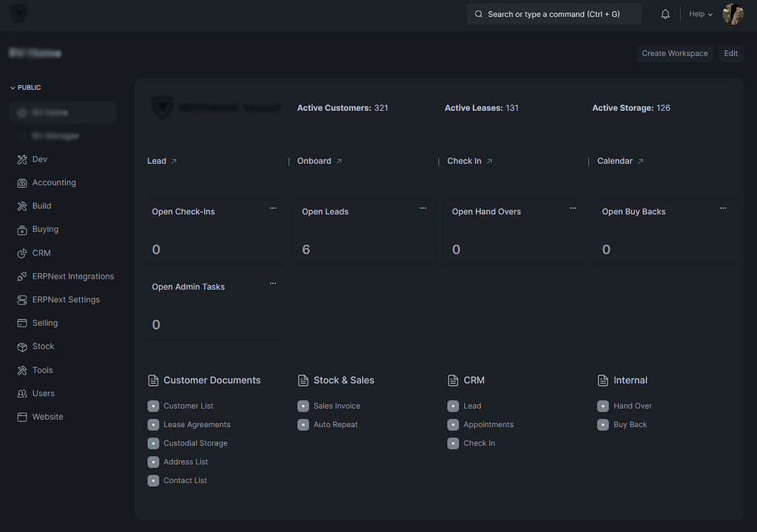Image resolution: width=757 pixels, height=532 pixels.
Task: Click the Edit button
Action: point(730,53)
